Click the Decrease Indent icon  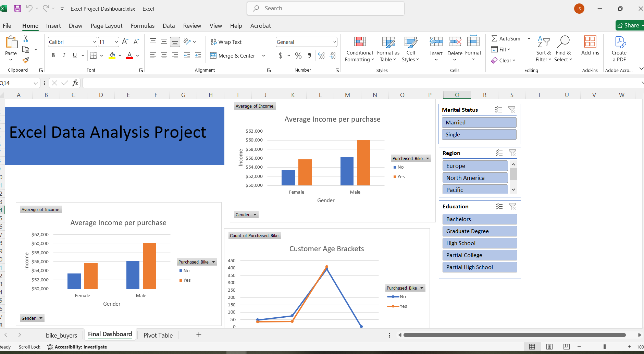point(187,55)
